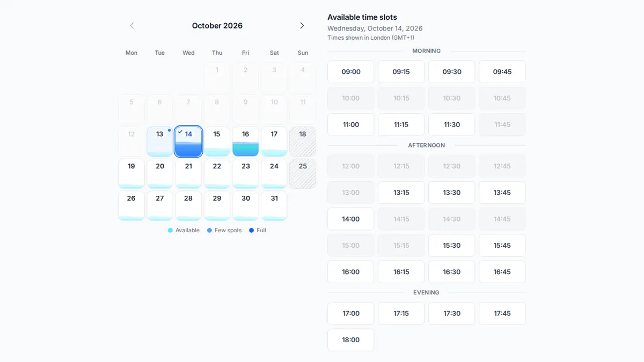Pick October 22 on the calendar
Screen dimensions: 644x362
click(x=217, y=174)
